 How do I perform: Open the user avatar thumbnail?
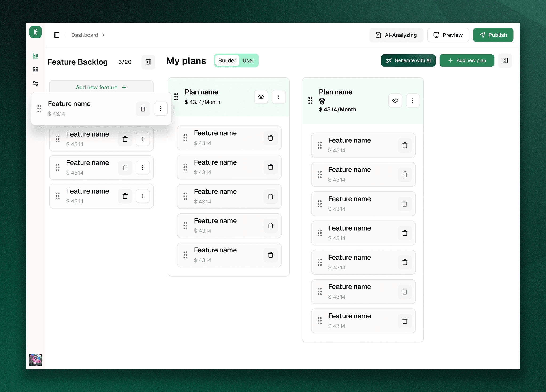35,360
